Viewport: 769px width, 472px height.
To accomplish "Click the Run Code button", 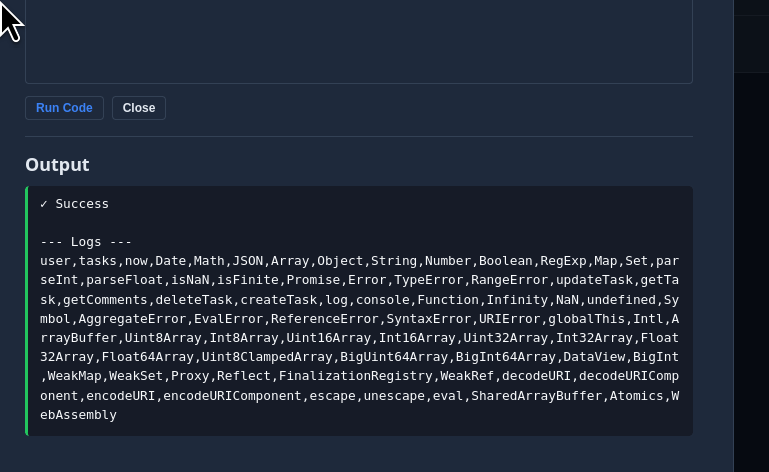I will 64,108.
